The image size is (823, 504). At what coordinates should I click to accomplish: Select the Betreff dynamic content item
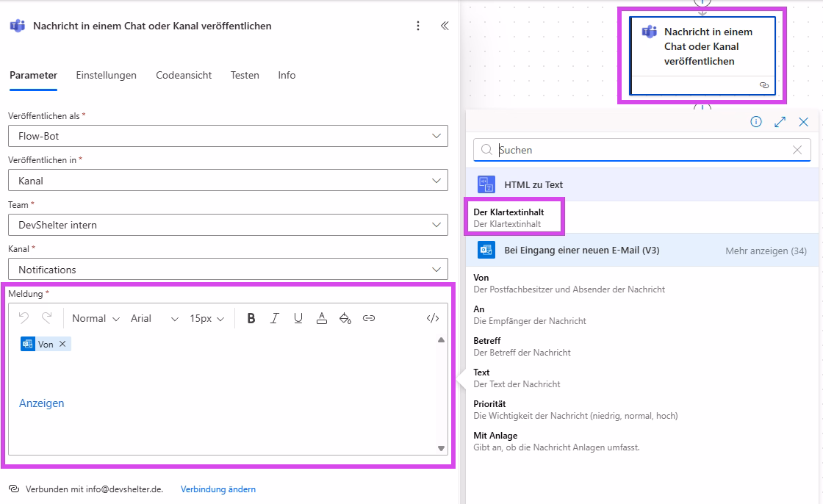point(642,346)
